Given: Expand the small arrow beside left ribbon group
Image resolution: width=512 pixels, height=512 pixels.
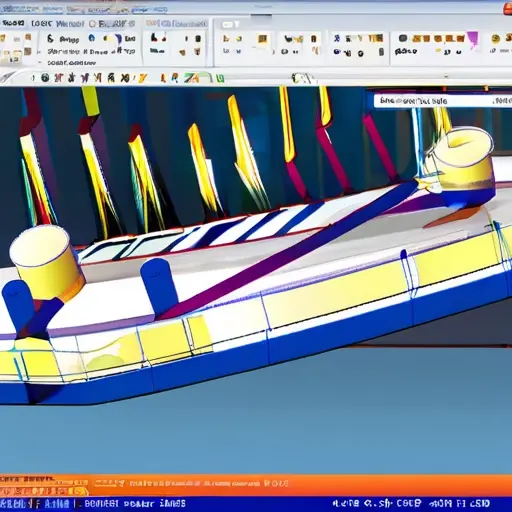Looking at the screenshot, I should click(x=39, y=52).
